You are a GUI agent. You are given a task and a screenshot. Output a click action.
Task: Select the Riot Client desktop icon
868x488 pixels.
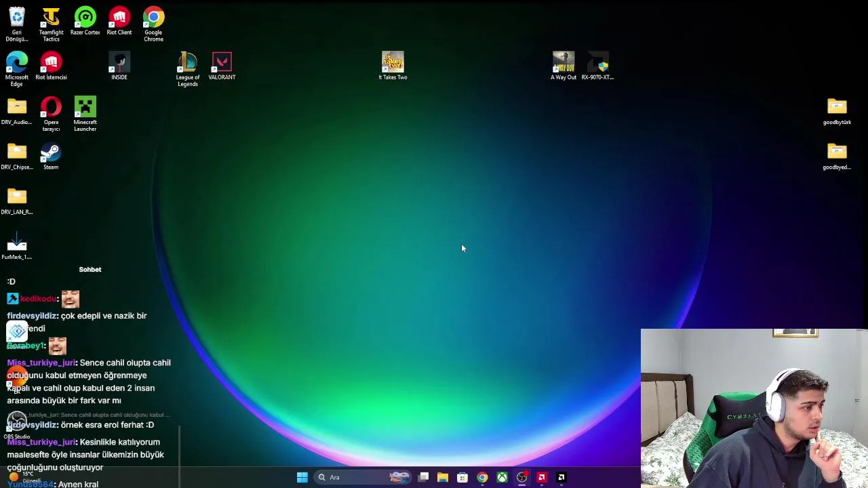tap(119, 21)
